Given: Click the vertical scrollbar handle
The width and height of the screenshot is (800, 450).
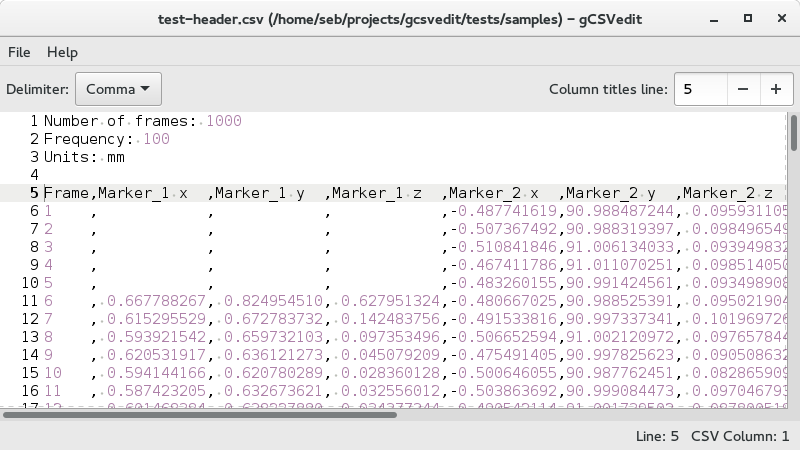Looking at the screenshot, I should (x=794, y=132).
